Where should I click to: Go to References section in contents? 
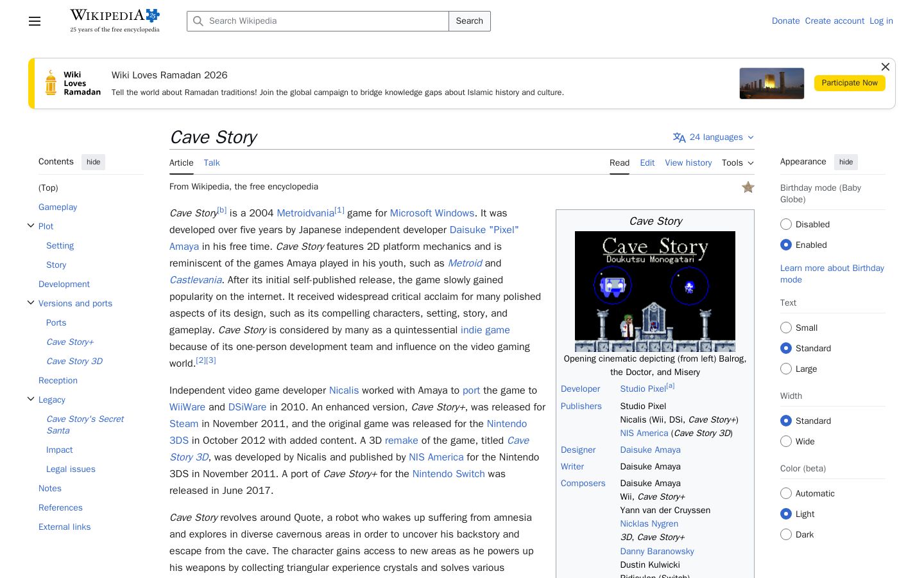click(60, 507)
